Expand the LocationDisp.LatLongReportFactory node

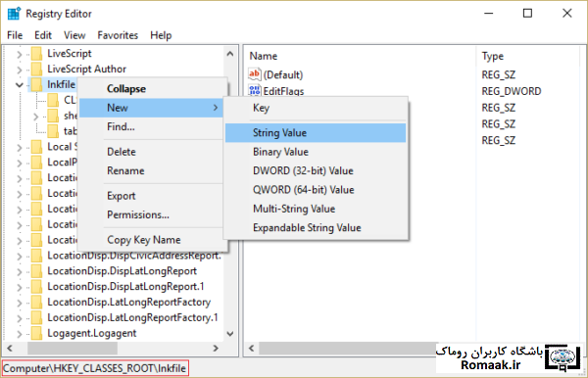20,303
